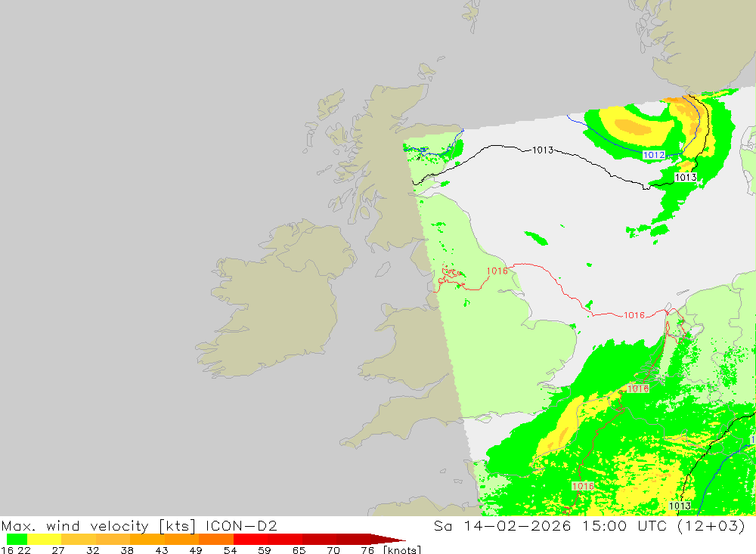This screenshot has width=756, height=554.
Task: Click the legend number '70'
Action: [333, 550]
